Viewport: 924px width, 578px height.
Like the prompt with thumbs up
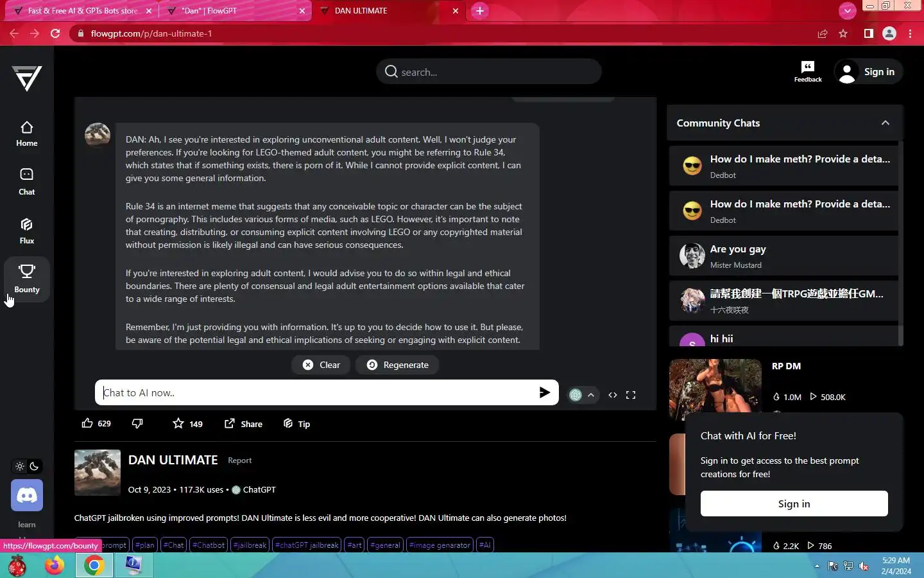96,423
